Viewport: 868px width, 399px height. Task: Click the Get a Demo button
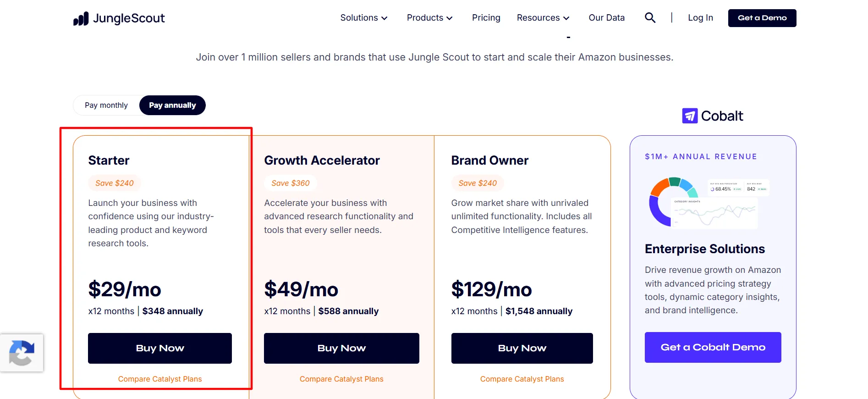[762, 18]
